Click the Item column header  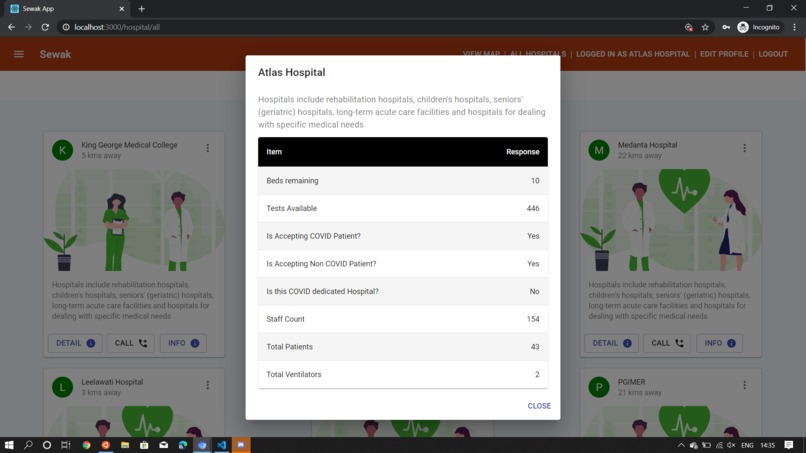point(274,152)
